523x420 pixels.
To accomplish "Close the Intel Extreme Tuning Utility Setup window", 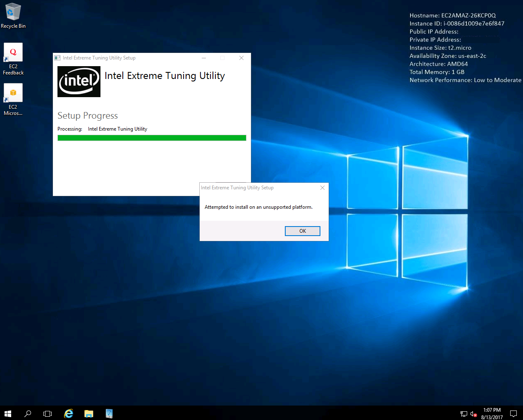I will pos(241,58).
